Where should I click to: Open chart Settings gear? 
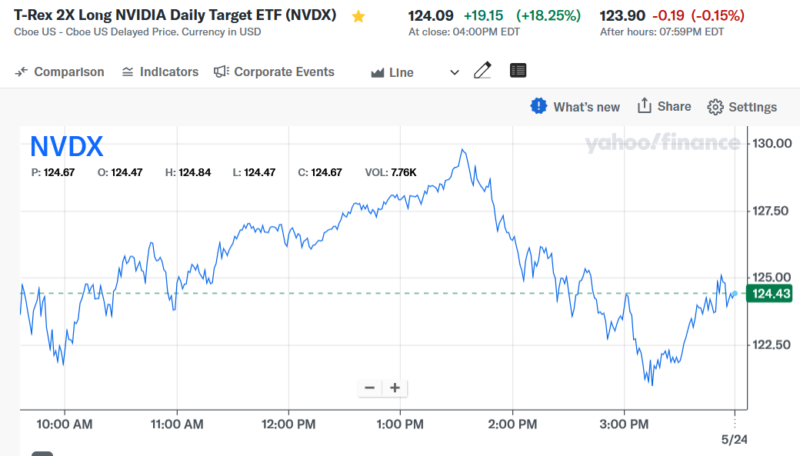point(741,107)
